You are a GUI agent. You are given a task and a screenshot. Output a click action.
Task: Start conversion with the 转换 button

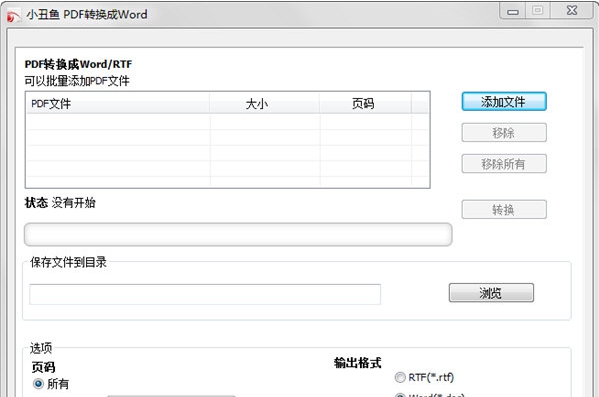(504, 209)
